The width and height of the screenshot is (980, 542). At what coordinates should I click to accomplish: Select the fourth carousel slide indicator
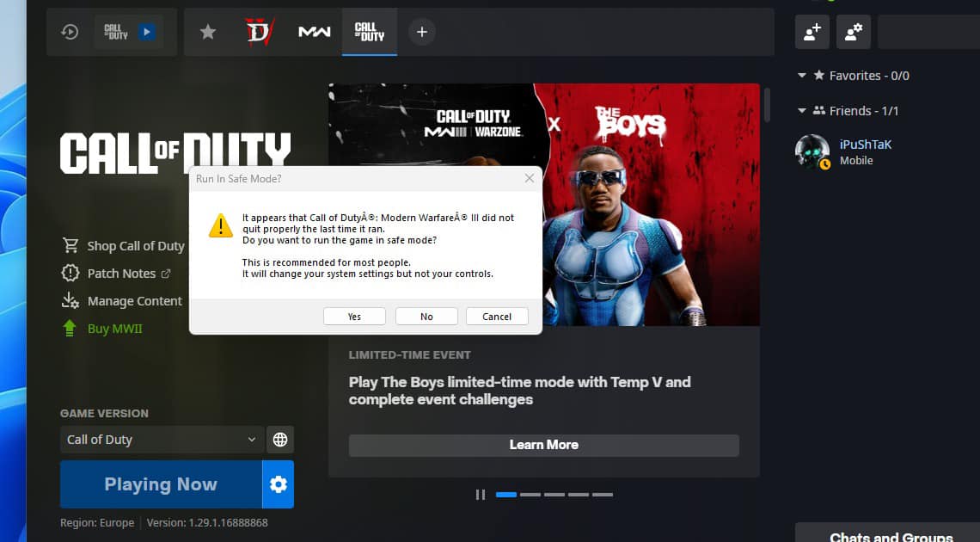[x=579, y=495]
